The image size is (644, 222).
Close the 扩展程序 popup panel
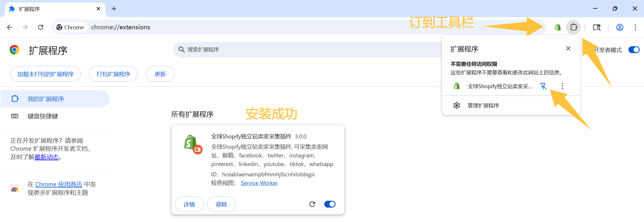point(568,49)
